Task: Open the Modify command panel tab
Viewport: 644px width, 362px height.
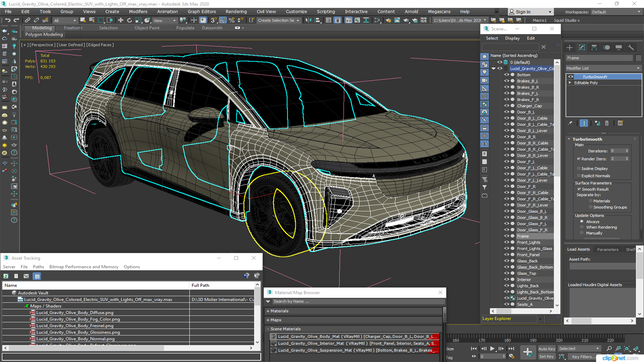Action: (582, 48)
